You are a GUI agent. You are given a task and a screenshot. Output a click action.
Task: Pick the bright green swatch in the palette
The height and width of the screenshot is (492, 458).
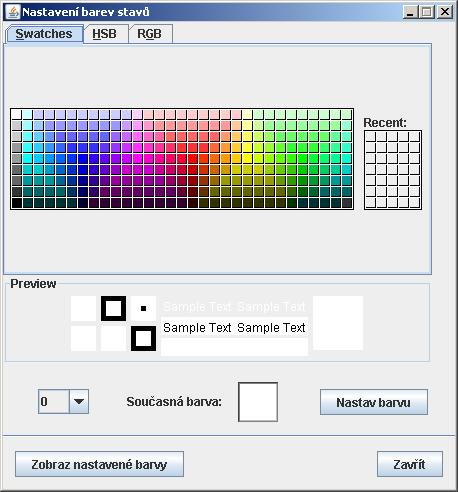click(x=302, y=159)
